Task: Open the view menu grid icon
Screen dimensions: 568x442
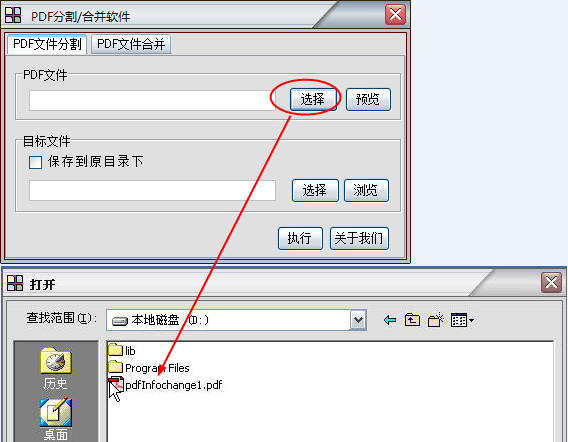Action: tap(459, 320)
